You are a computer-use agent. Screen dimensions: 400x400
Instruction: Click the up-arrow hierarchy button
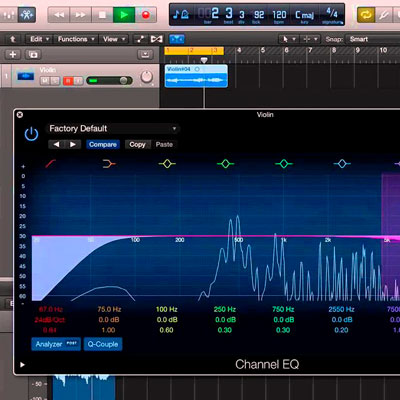pyautogui.click(x=12, y=39)
